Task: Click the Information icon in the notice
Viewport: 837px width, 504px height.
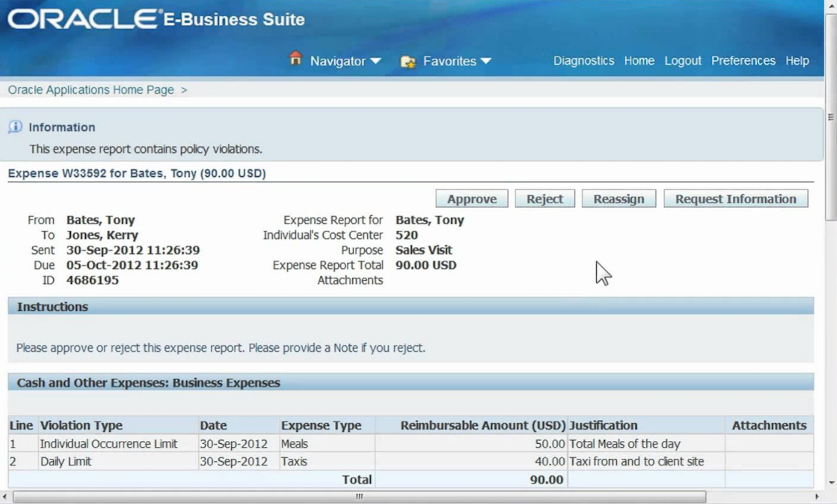Action: (15, 126)
